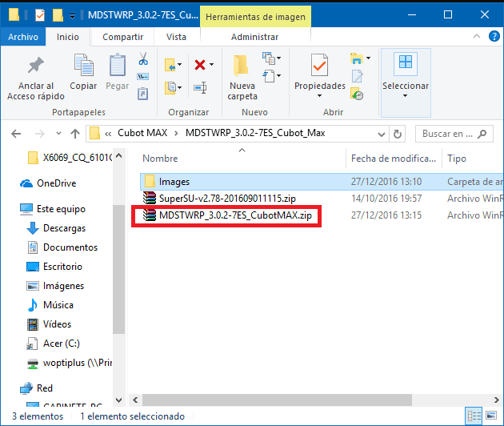504x426 pixels.
Task: Click quick access New folder icon in title bar
Action: point(58,14)
